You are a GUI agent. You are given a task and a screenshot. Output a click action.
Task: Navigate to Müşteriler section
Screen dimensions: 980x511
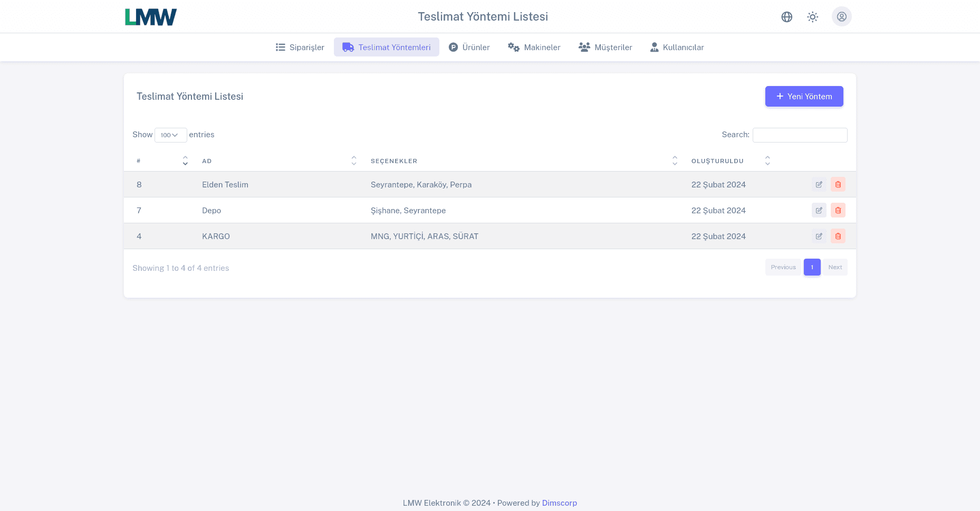pyautogui.click(x=605, y=48)
